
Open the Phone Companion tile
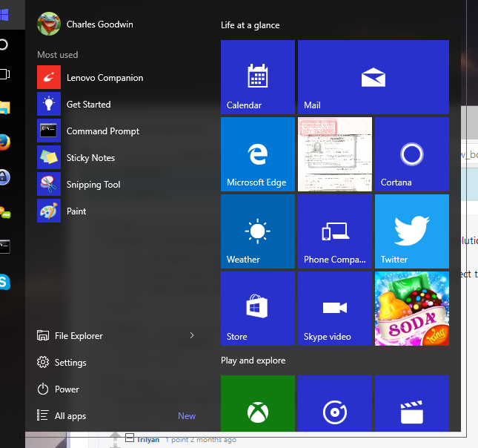[335, 231]
